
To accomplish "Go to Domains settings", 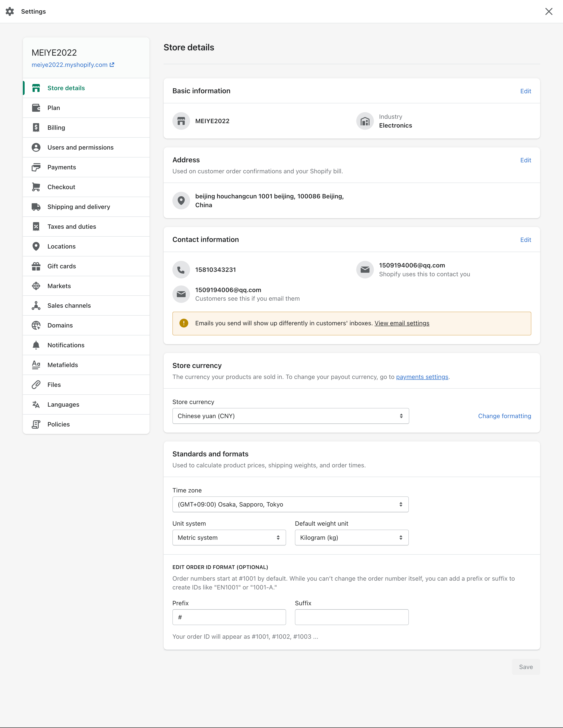I will [86, 325].
